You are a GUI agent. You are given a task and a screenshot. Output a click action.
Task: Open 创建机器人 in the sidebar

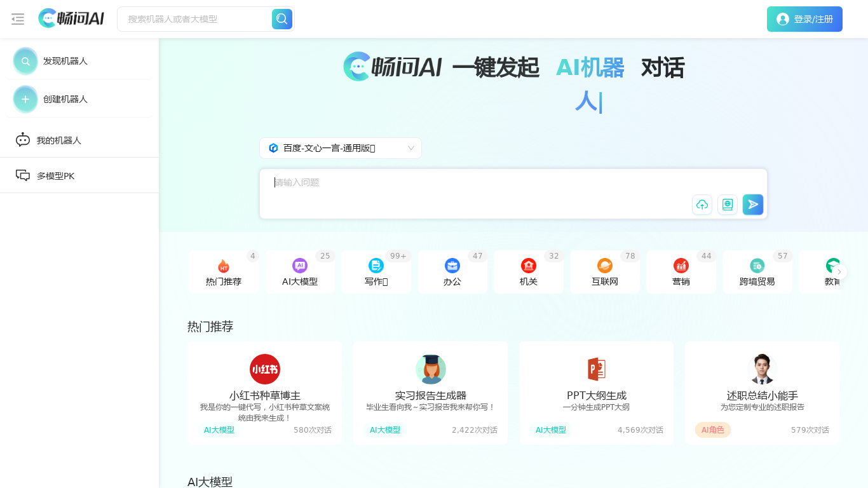pyautogui.click(x=79, y=99)
